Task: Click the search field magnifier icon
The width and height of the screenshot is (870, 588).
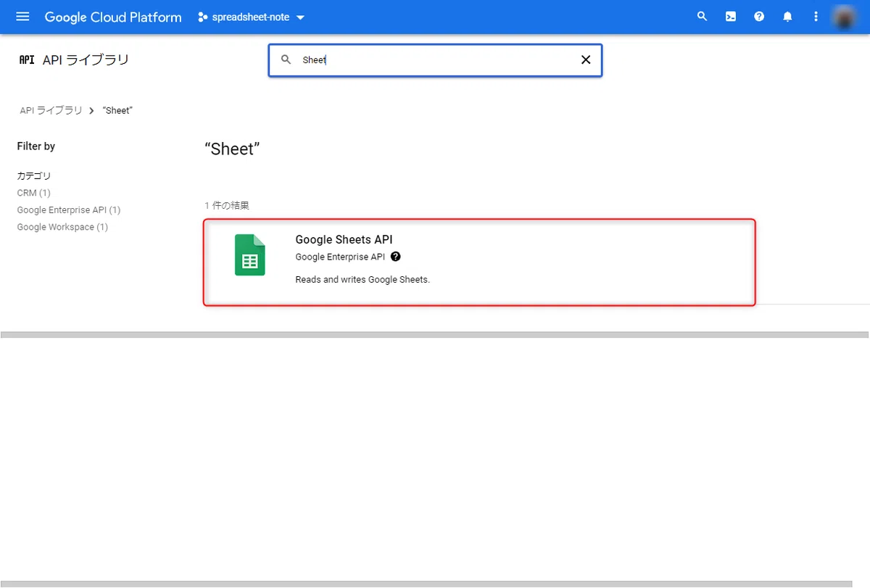Action: (x=286, y=60)
